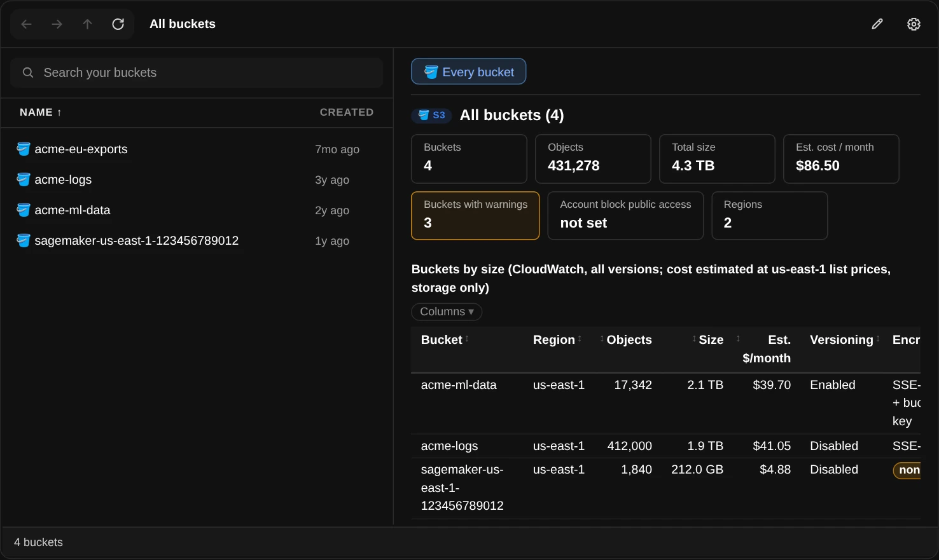
Task: Click bucket icon beside acme-logs
Action: pos(24,179)
